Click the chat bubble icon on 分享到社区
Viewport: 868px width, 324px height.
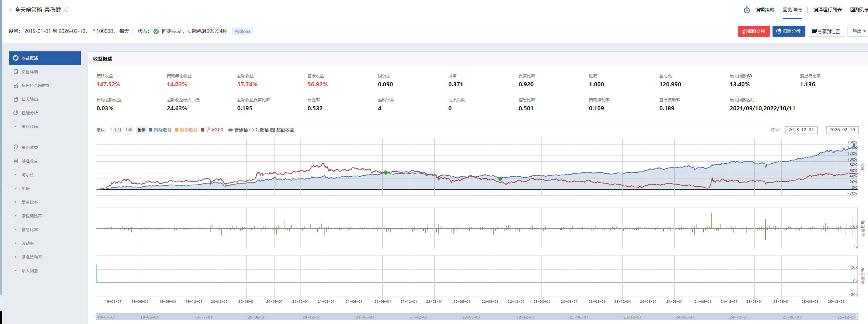[x=814, y=31]
